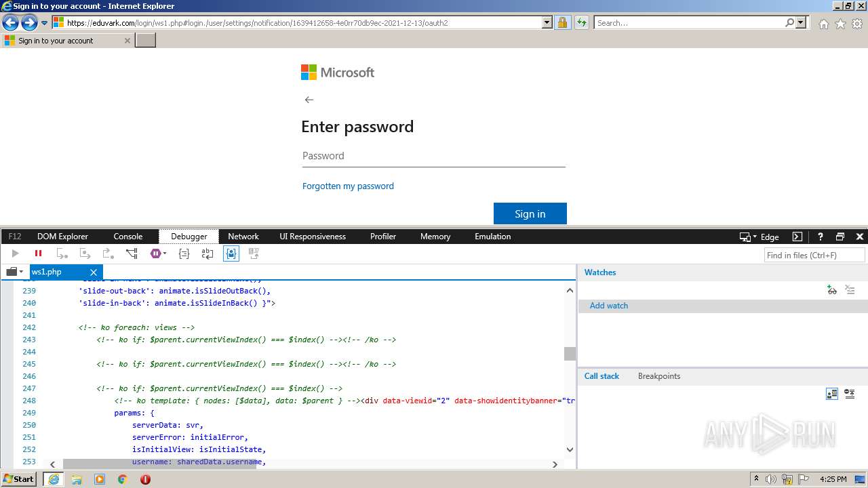
Task: Click the back arrow above Enter password
Action: click(309, 100)
